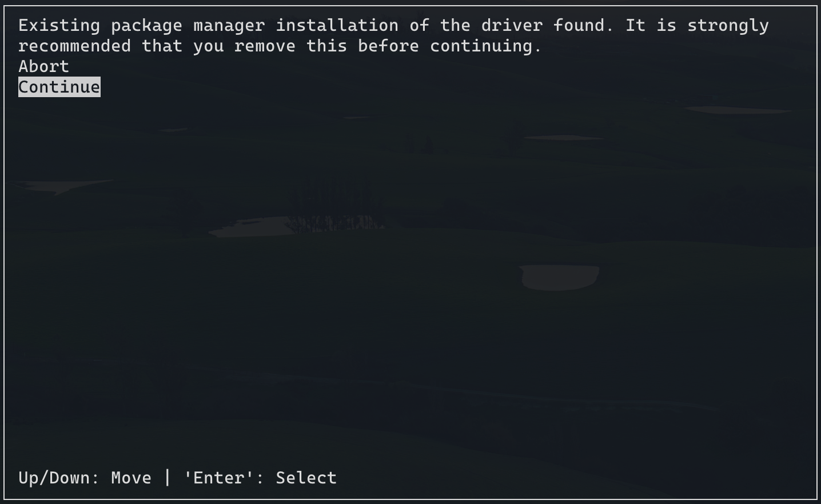
Task: Click 'that you' on the second line
Action: pyautogui.click(x=183, y=46)
